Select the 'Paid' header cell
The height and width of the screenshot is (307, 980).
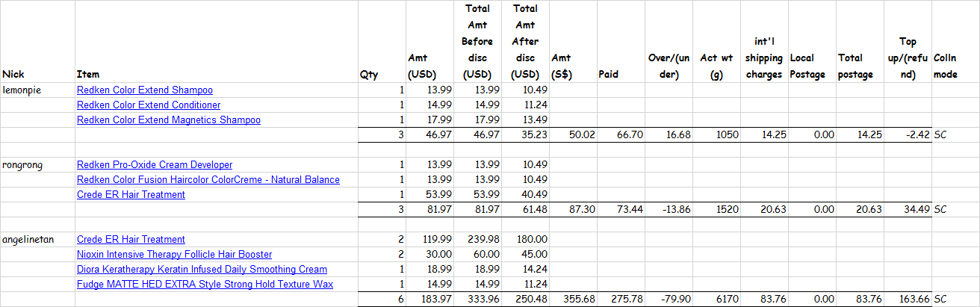point(621,41)
